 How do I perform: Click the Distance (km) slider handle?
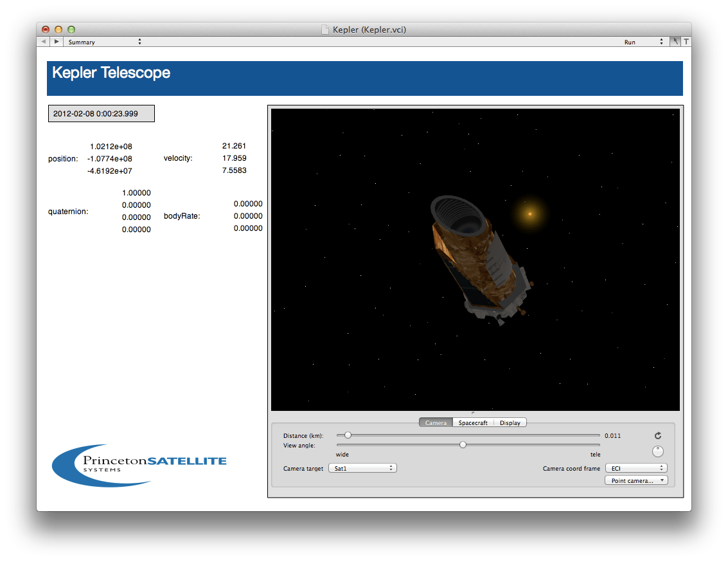[348, 435]
